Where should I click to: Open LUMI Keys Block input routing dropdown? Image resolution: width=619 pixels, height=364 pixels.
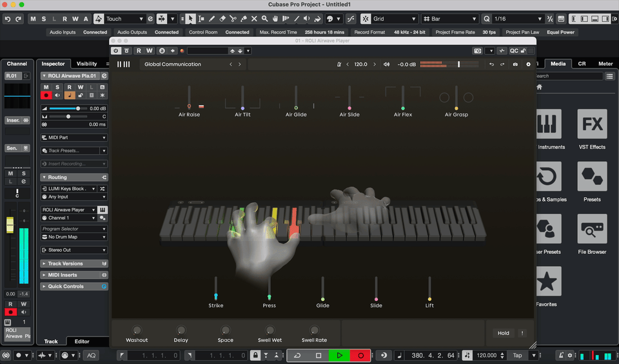(69, 189)
